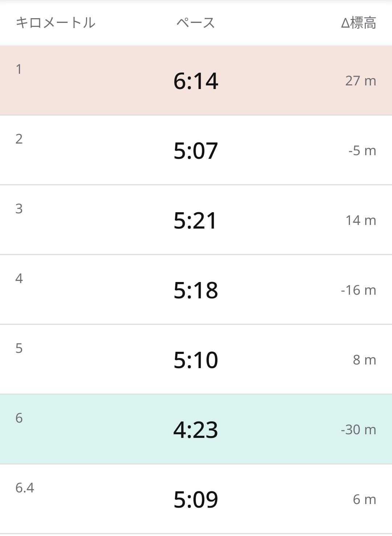Tap the -16 m elevation change
The image size is (392, 536).
pos(358,290)
